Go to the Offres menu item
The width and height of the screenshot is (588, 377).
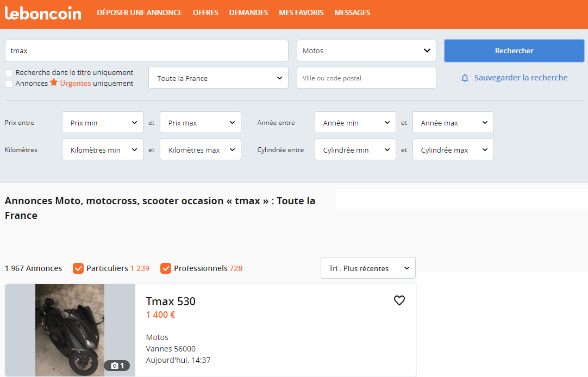click(x=205, y=12)
